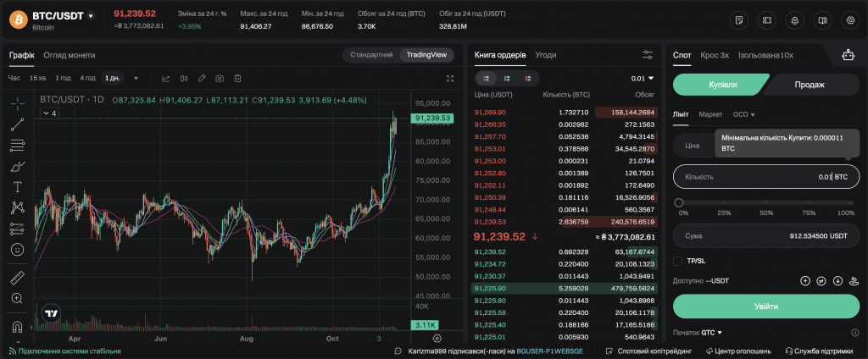868x359 pixels.
Task: Open the OCO order type dropdown
Action: point(744,114)
